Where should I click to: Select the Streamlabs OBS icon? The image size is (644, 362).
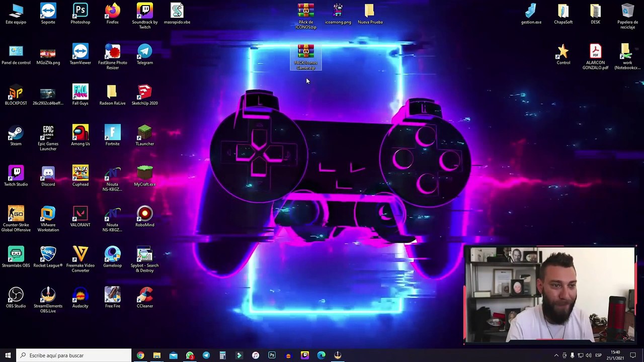coord(16,257)
